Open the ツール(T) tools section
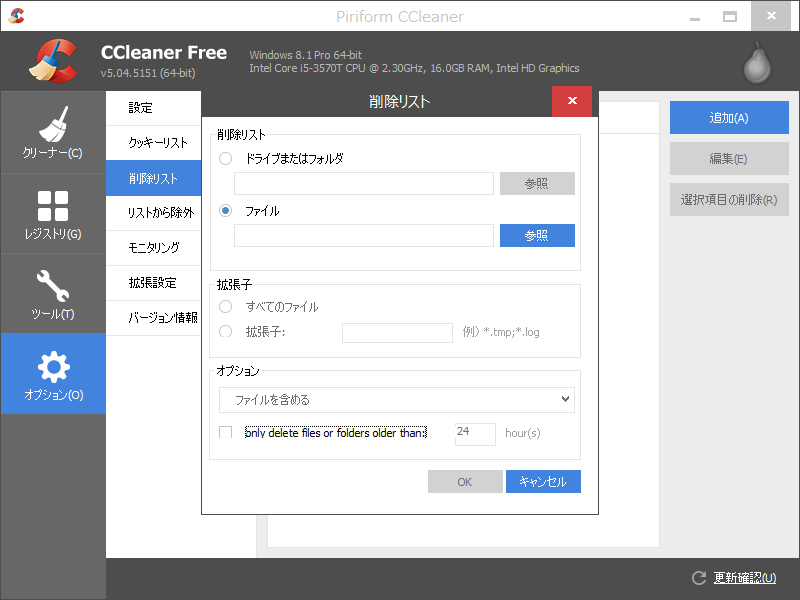Viewport: 800px width, 600px height. 53,294
